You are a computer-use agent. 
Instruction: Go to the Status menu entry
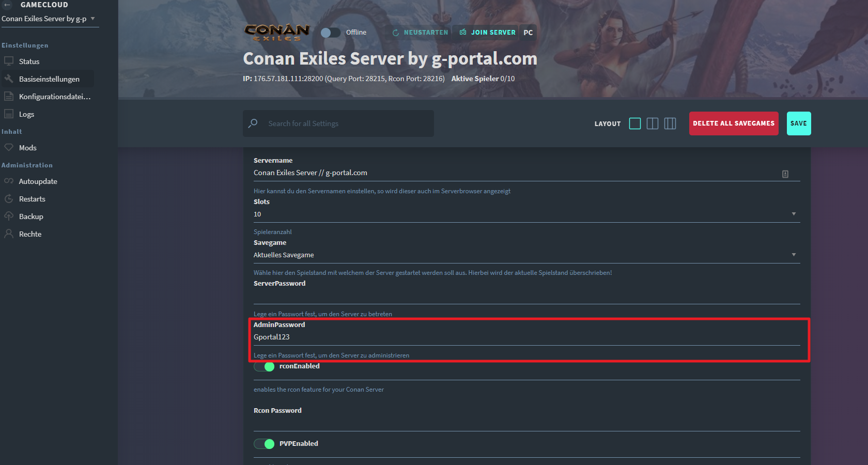(x=29, y=61)
